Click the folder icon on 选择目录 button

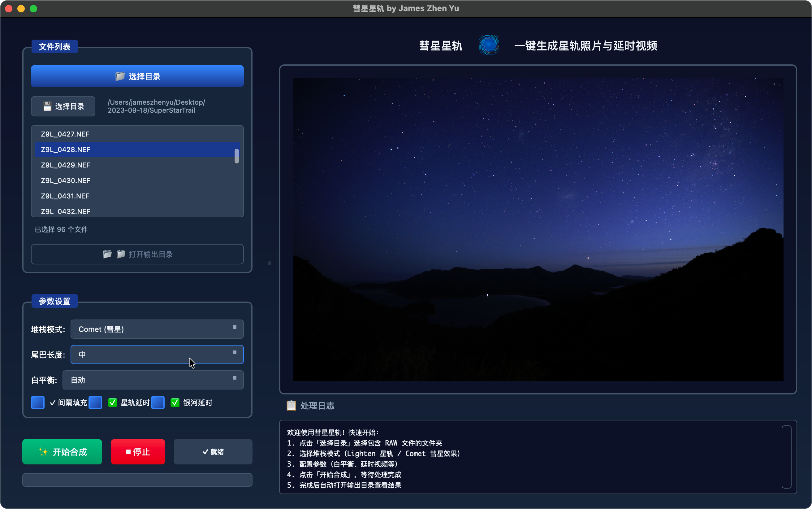(120, 76)
